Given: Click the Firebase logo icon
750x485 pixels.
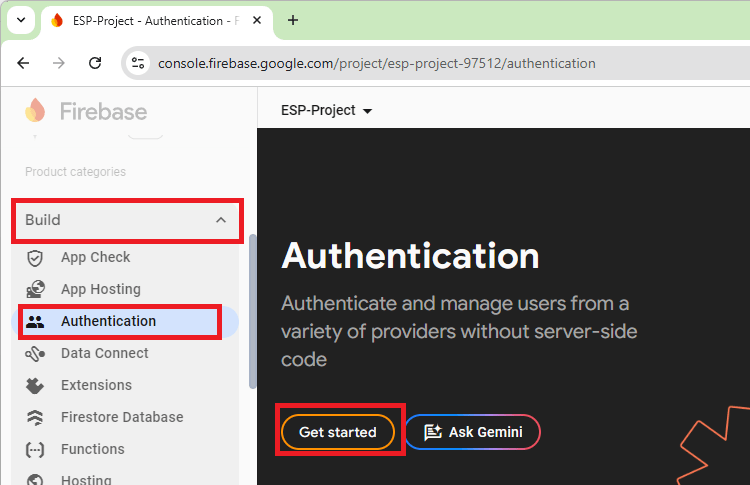Looking at the screenshot, I should 35,110.
